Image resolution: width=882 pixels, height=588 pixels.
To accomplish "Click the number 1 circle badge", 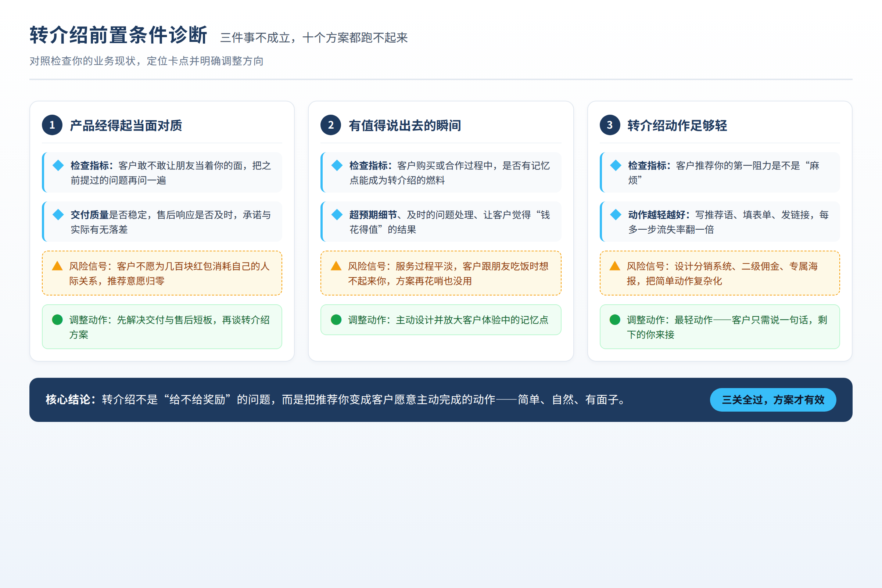I will point(52,125).
